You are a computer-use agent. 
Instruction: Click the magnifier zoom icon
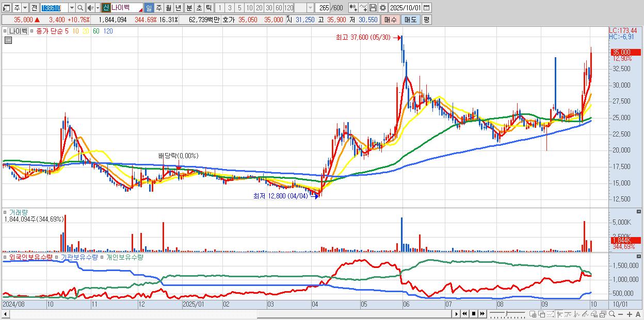[612, 314]
